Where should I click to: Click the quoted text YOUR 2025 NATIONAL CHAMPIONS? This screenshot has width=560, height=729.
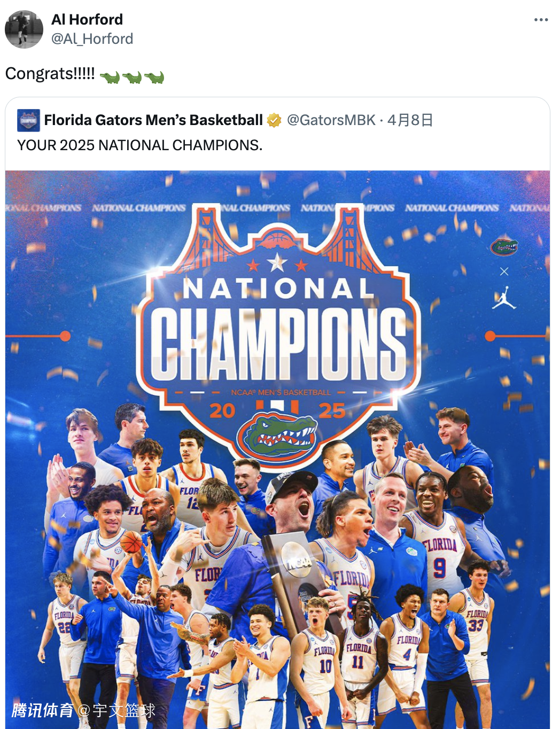click(140, 145)
